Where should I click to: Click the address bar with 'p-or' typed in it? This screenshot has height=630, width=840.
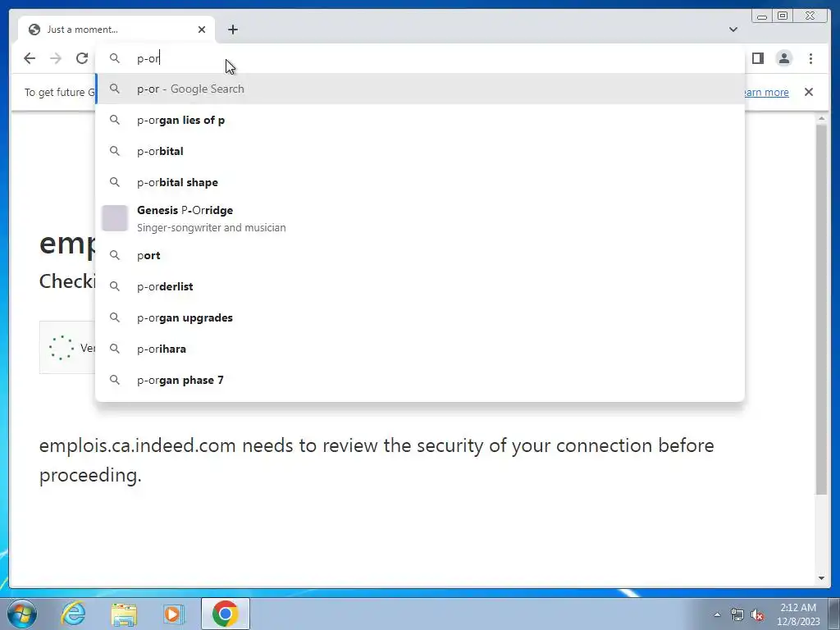[x=420, y=58]
